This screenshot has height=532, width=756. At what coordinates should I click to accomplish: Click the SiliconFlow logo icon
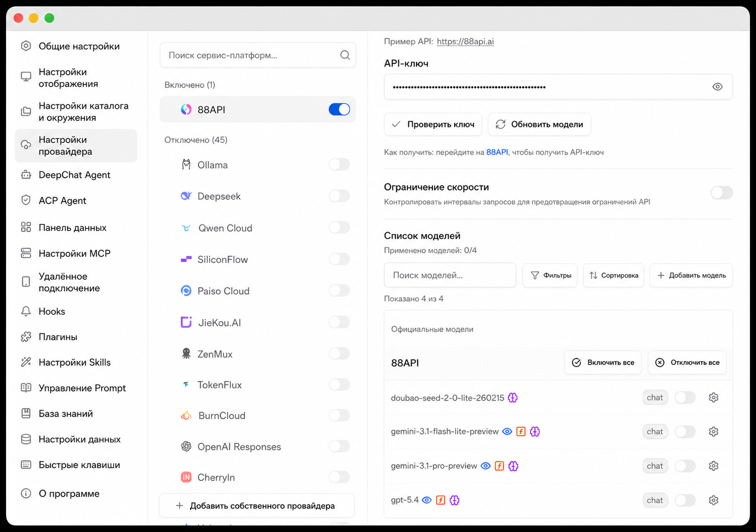[186, 259]
